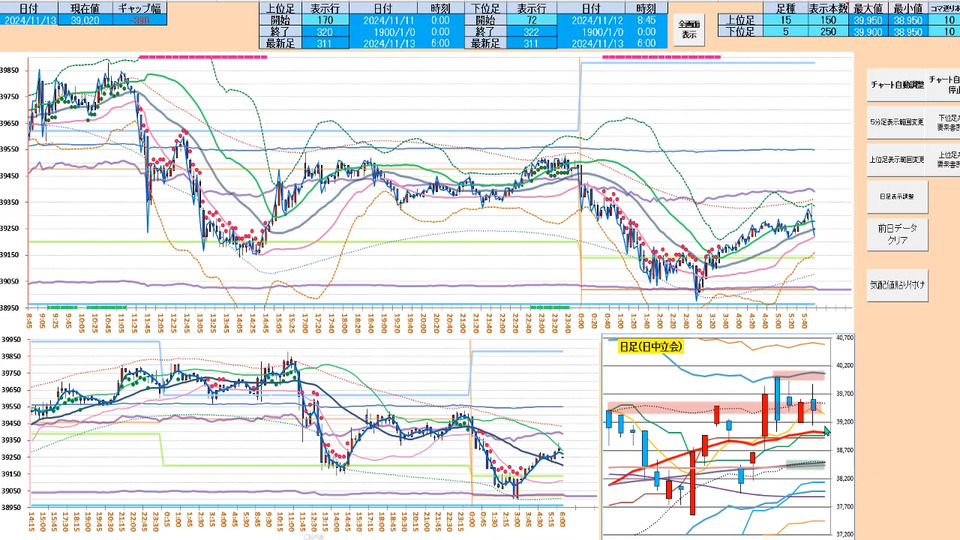Click the 日足(日中立会) chart title
The image size is (960, 540).
(650, 347)
